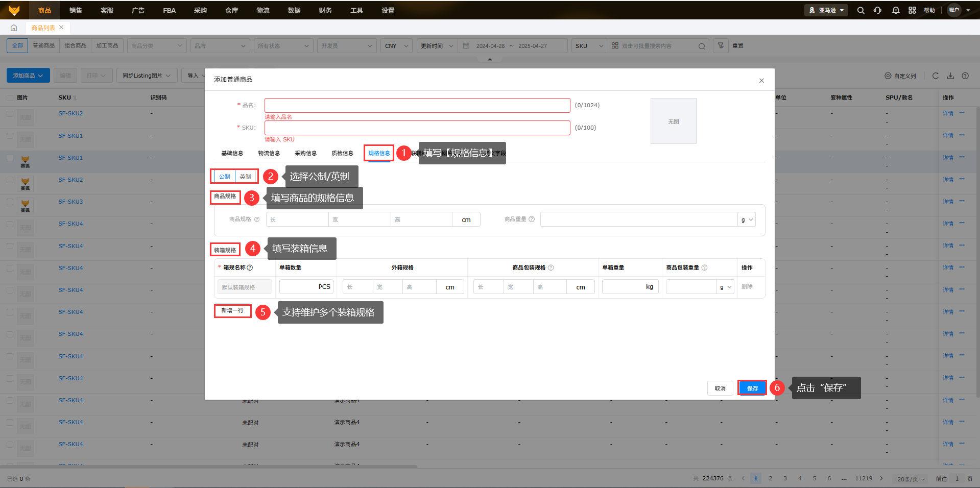Expand the 添加商品 dropdown button
The width and height of the screenshot is (980, 488).
click(28, 76)
